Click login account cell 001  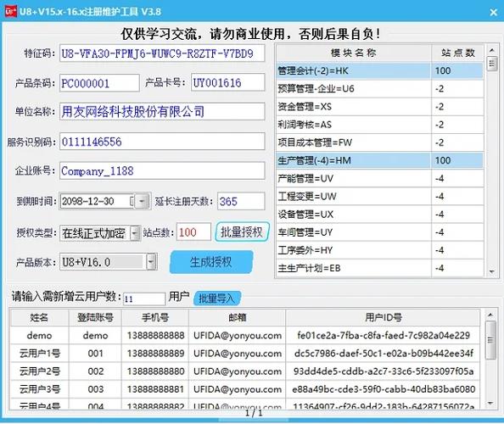[x=96, y=354]
